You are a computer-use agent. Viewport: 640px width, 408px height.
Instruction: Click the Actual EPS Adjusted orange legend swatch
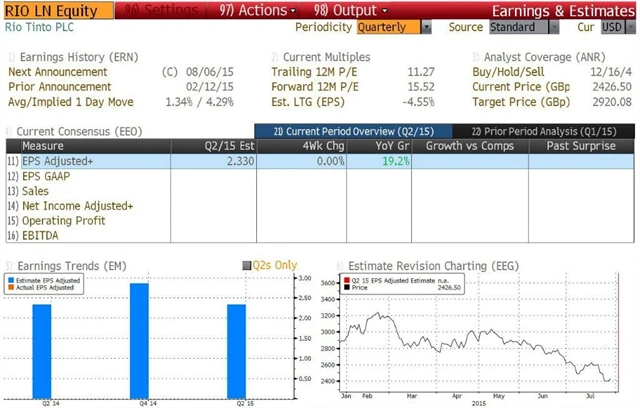coord(12,289)
